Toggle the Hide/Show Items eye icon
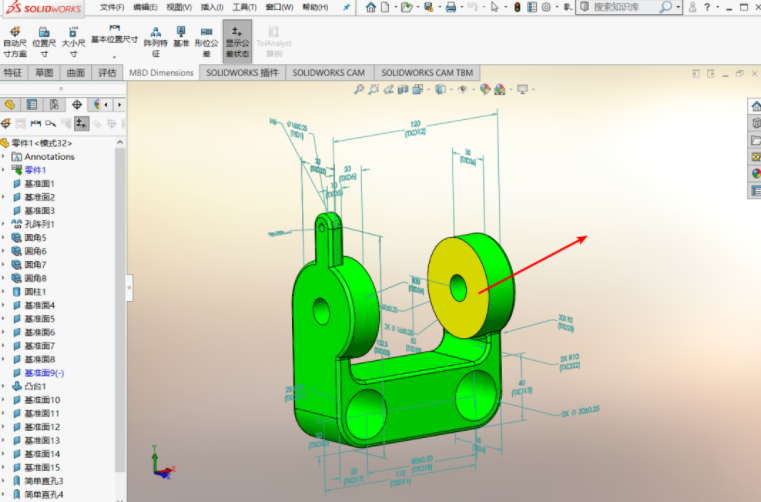 pos(463,89)
